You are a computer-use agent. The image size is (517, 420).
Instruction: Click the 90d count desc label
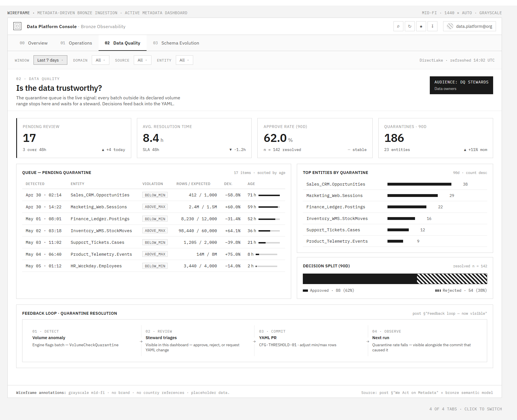[470, 173]
